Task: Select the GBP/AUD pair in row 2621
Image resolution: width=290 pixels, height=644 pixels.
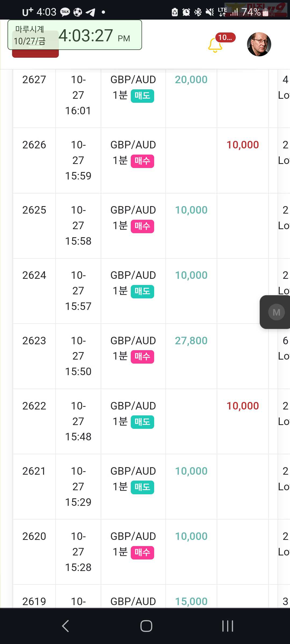Action: [133, 471]
